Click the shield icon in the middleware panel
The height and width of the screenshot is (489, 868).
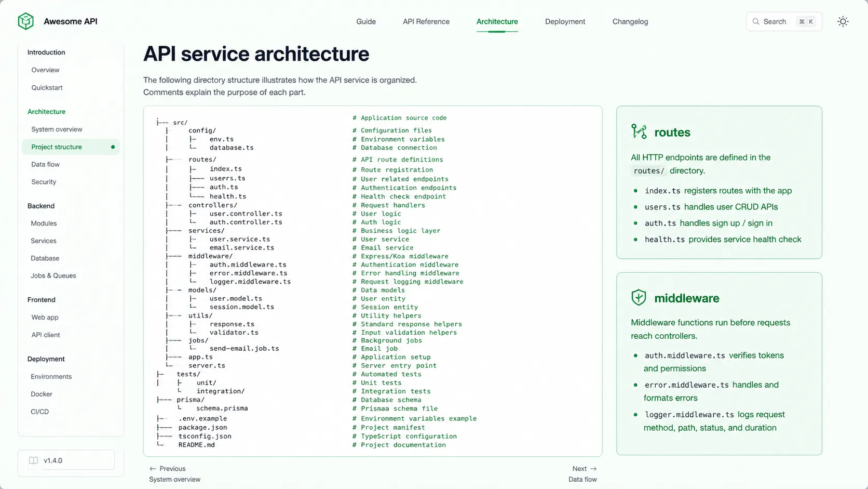coord(639,297)
